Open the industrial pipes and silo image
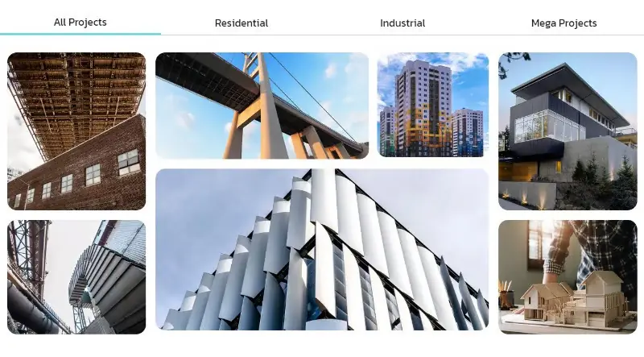644x357 pixels. [76, 276]
